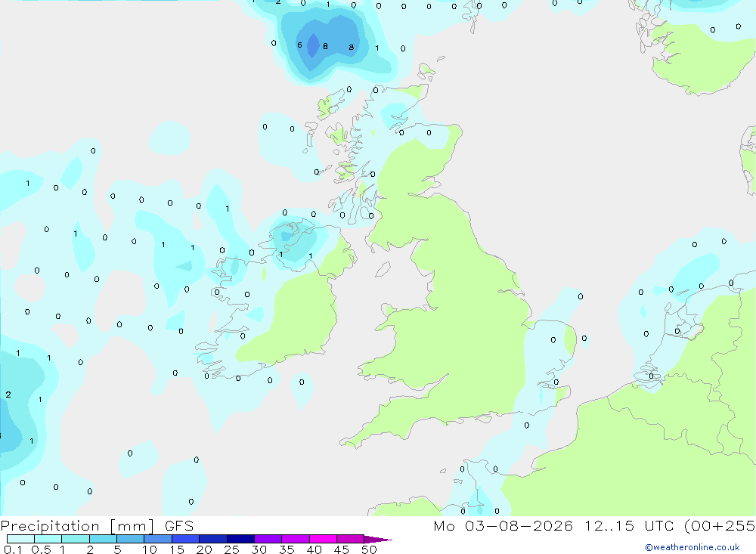
Task: Click the '35' legend scale label
Action: (287, 549)
